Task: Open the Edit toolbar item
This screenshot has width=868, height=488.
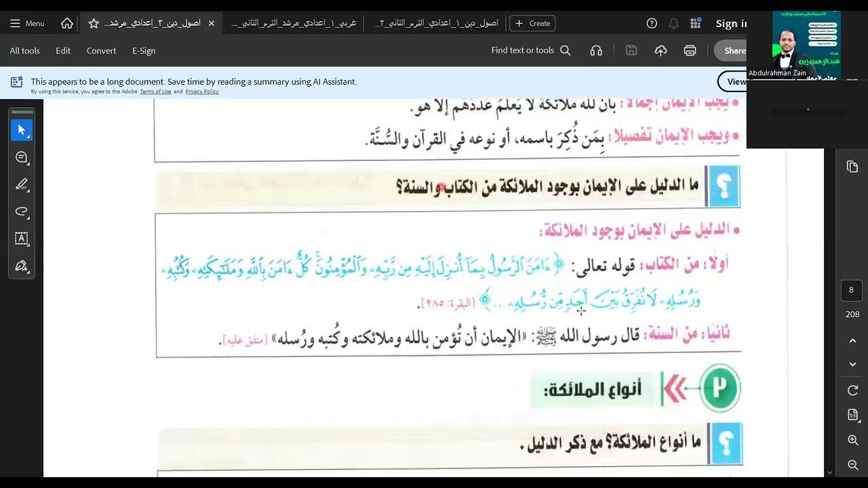Action: coord(63,51)
